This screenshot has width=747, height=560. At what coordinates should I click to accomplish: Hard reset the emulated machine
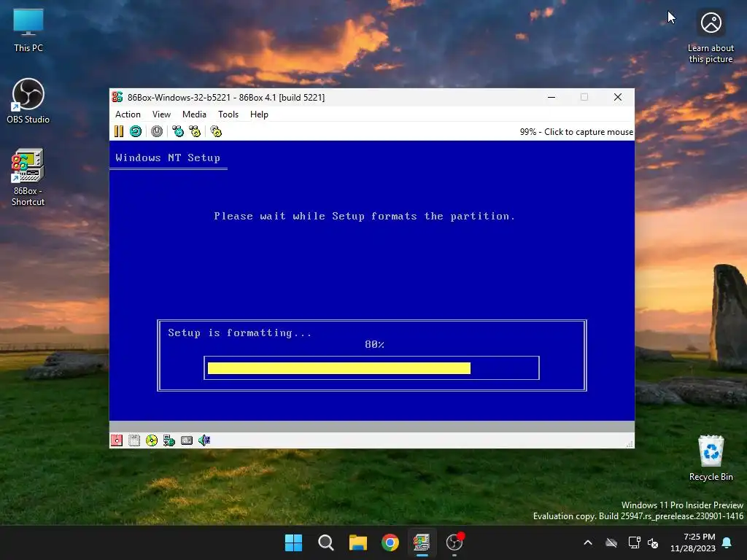(x=136, y=131)
